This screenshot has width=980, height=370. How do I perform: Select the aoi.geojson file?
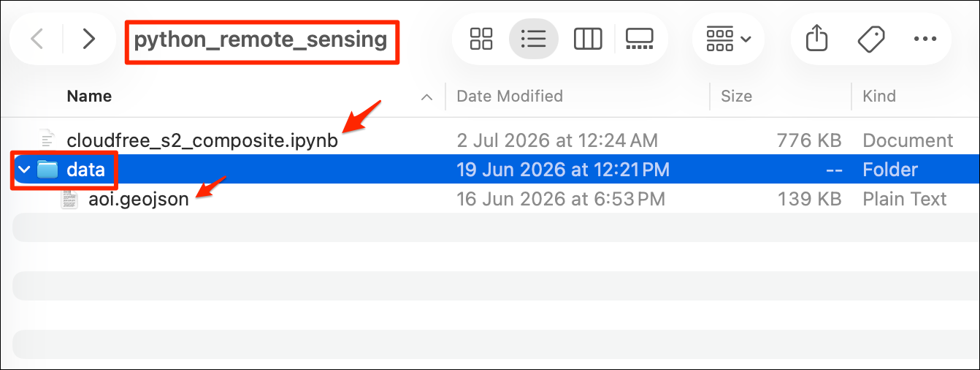click(139, 199)
